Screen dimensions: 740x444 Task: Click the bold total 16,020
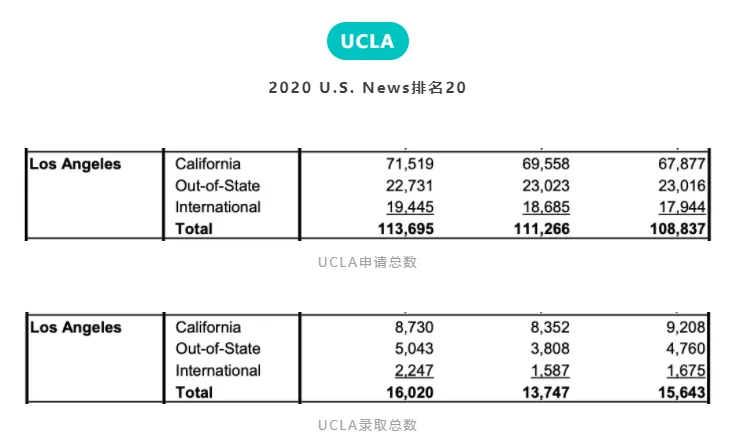point(408,392)
